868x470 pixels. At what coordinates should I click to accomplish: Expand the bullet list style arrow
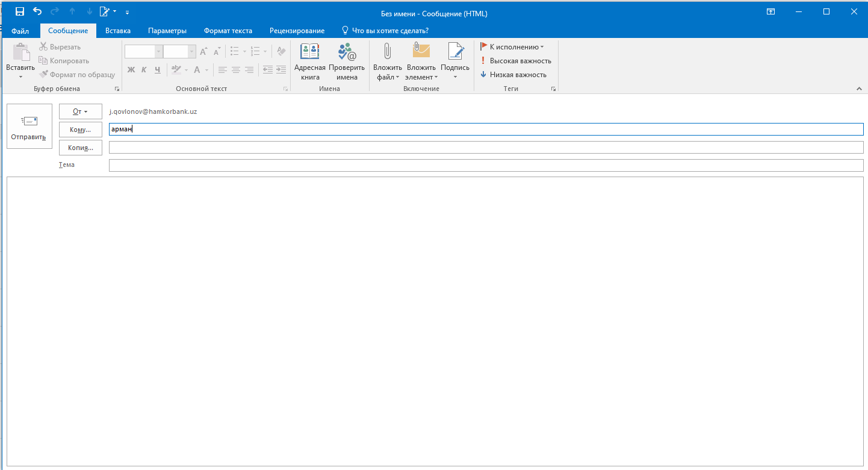[244, 52]
